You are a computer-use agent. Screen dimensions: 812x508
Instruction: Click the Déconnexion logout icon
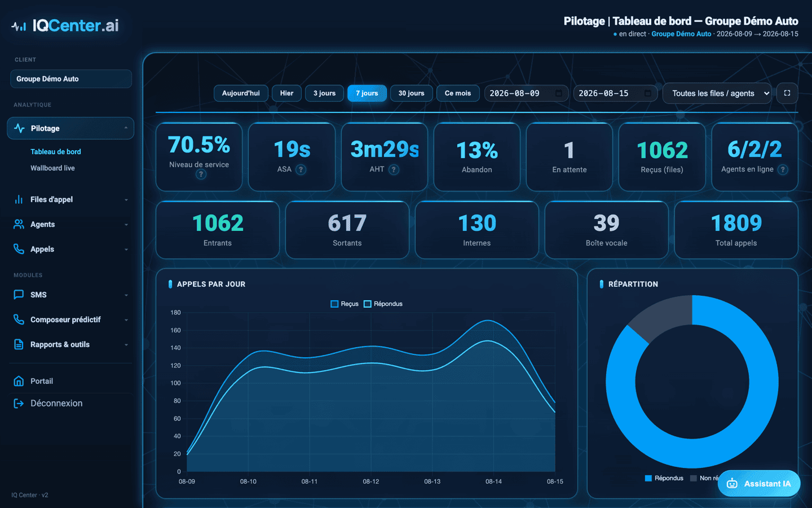pos(19,403)
